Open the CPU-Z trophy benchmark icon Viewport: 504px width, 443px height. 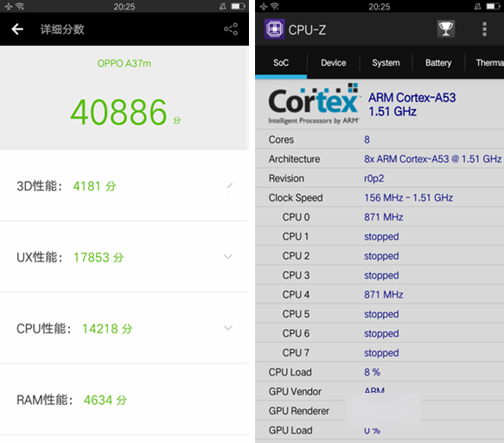[x=446, y=29]
